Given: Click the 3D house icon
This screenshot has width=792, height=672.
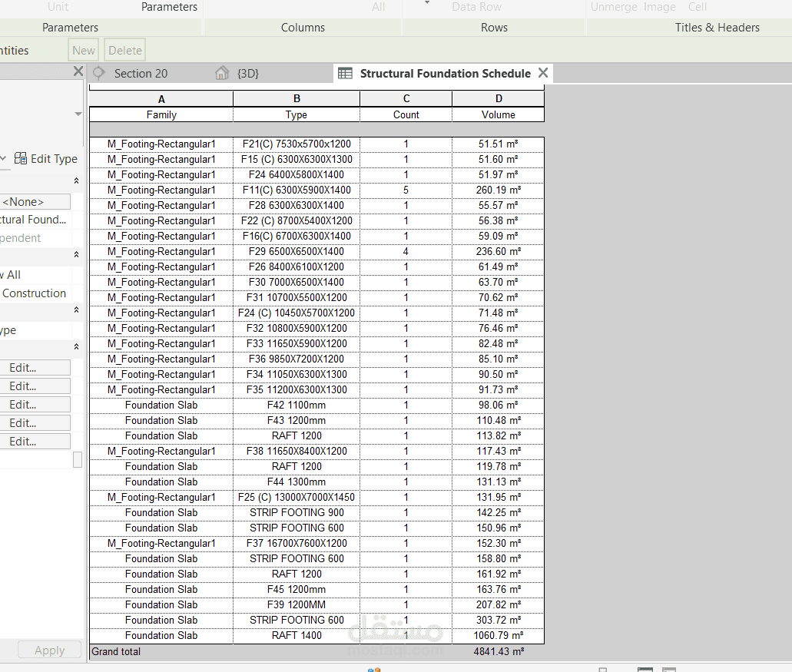Looking at the screenshot, I should pos(222,73).
